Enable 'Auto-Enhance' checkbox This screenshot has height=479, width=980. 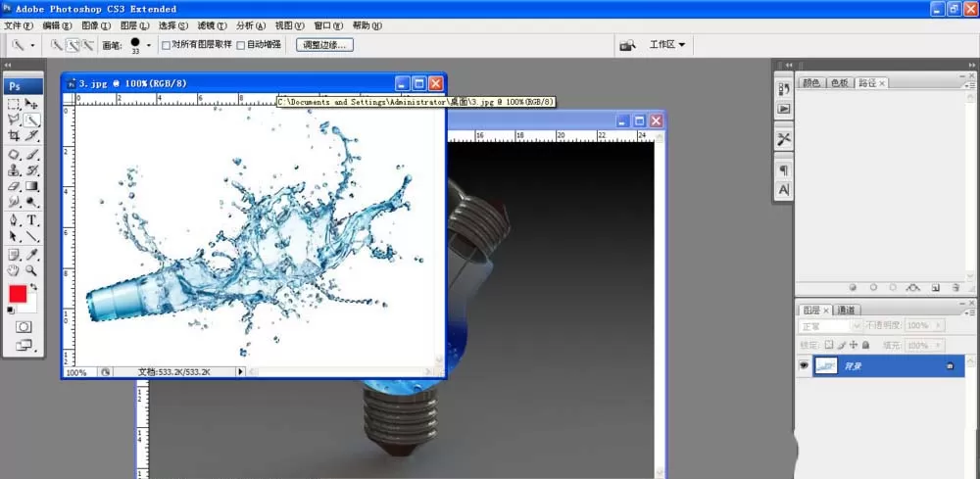pos(241,45)
